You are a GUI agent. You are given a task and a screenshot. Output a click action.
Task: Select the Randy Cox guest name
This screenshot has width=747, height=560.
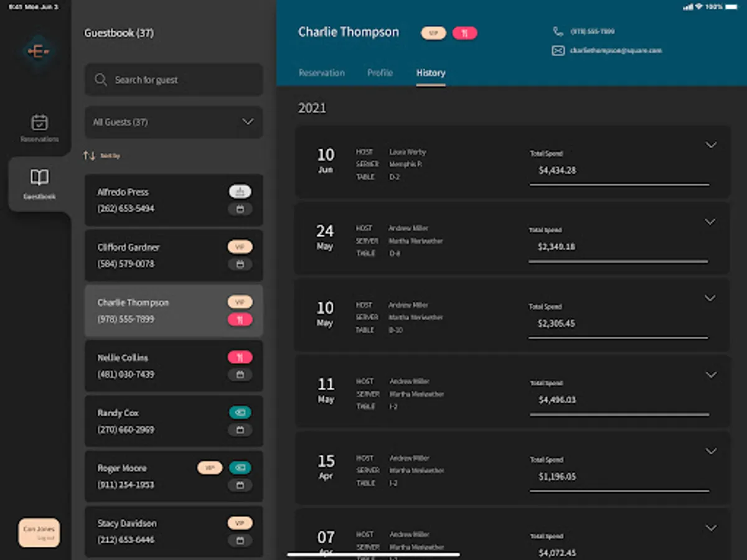point(118,413)
